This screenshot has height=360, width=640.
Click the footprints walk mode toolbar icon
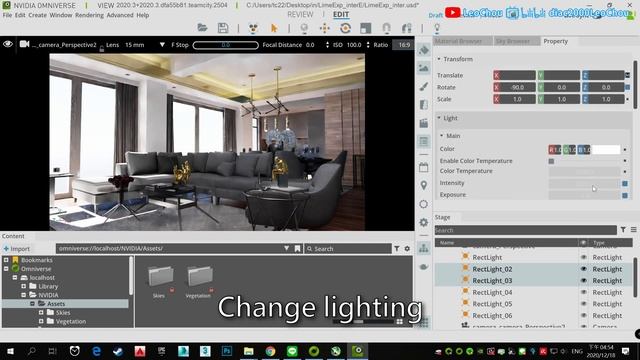(x=407, y=28)
